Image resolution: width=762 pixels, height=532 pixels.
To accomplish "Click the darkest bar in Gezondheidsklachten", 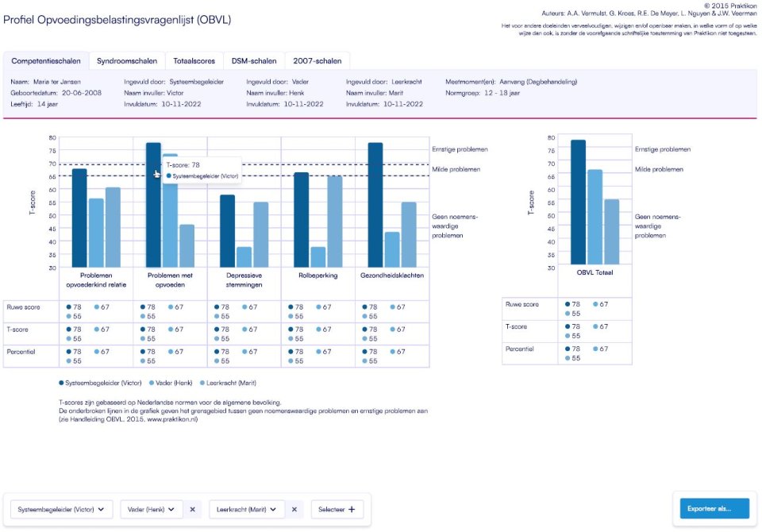I will click(x=375, y=205).
